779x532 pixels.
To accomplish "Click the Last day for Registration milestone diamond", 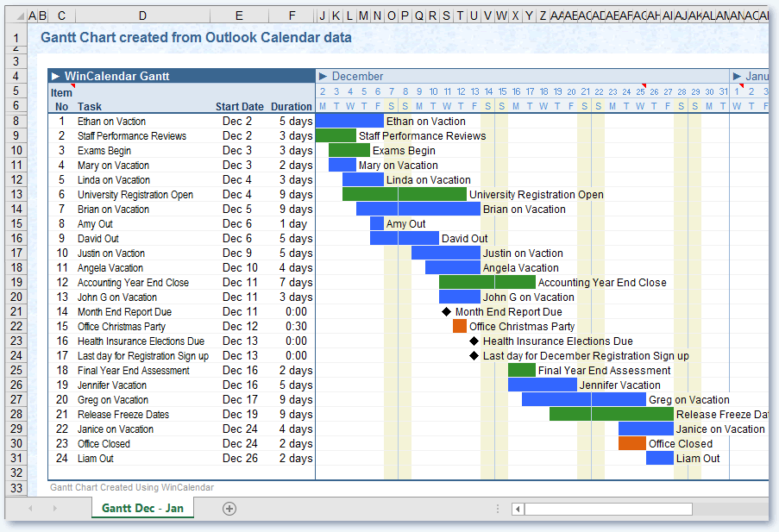I will 474,356.
